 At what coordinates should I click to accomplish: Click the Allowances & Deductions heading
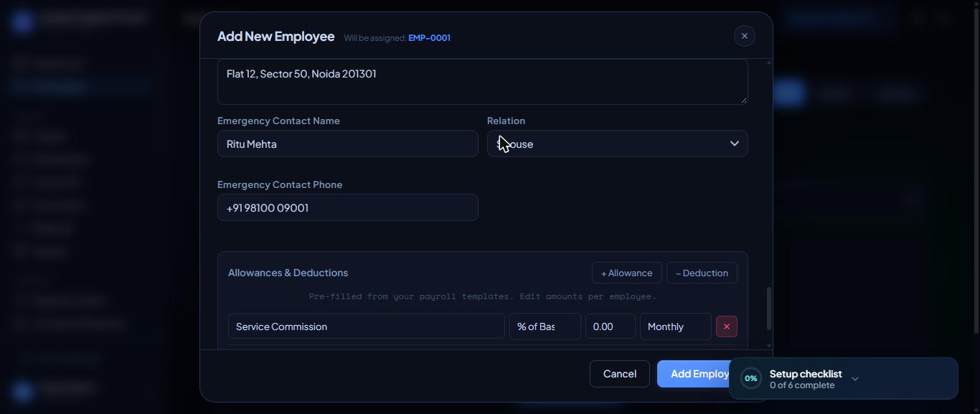[288, 273]
